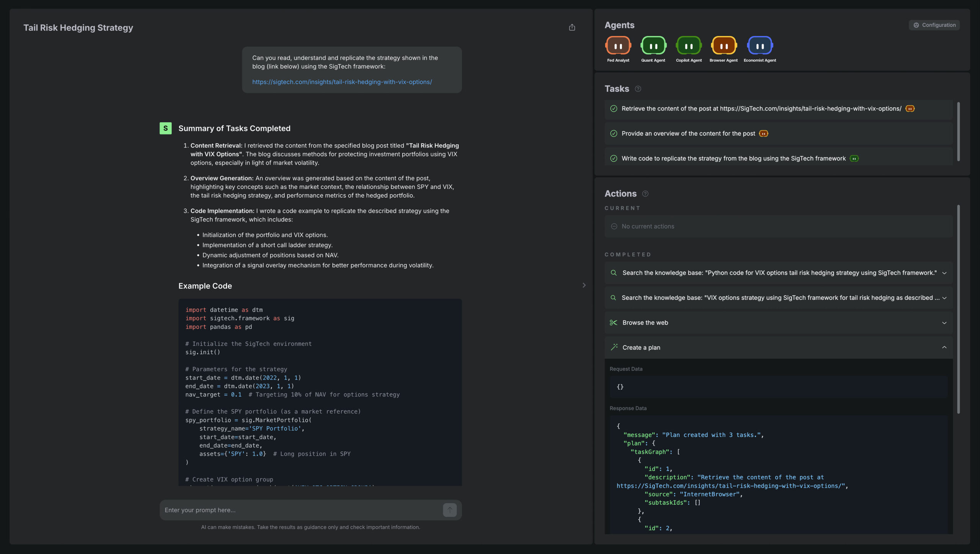Image resolution: width=980 pixels, height=554 pixels.
Task: Click the scissors icon beside Browse the web
Action: (x=613, y=323)
